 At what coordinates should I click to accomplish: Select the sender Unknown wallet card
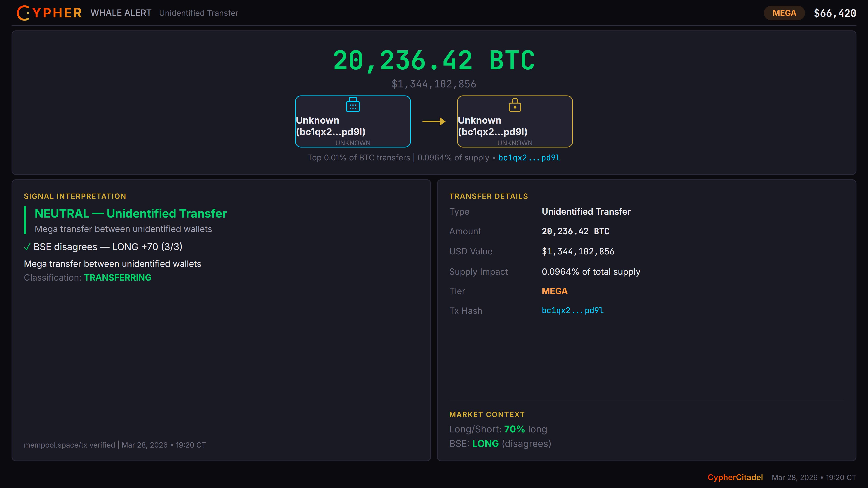point(353,122)
